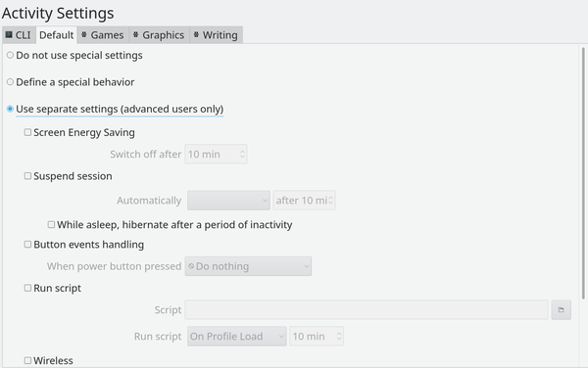Image resolution: width=588 pixels, height=368 pixels.
Task: Click the Do nothing prohibited icon
Action: (191, 266)
